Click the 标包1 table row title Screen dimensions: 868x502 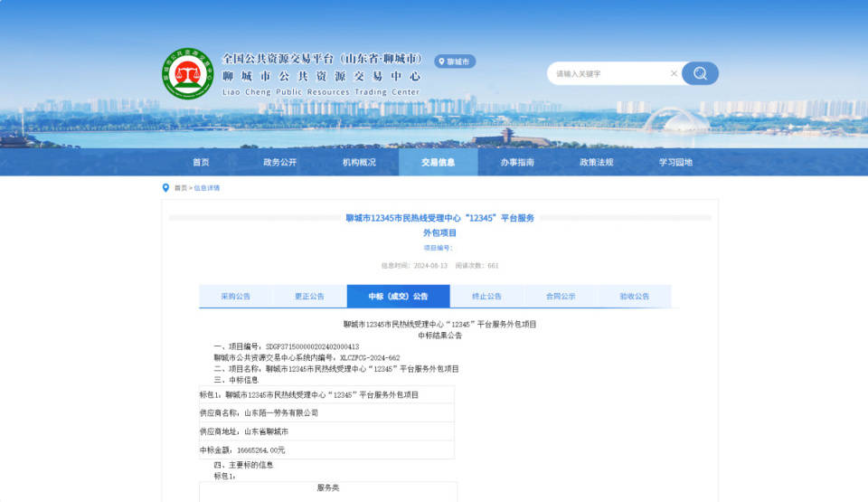(309, 395)
